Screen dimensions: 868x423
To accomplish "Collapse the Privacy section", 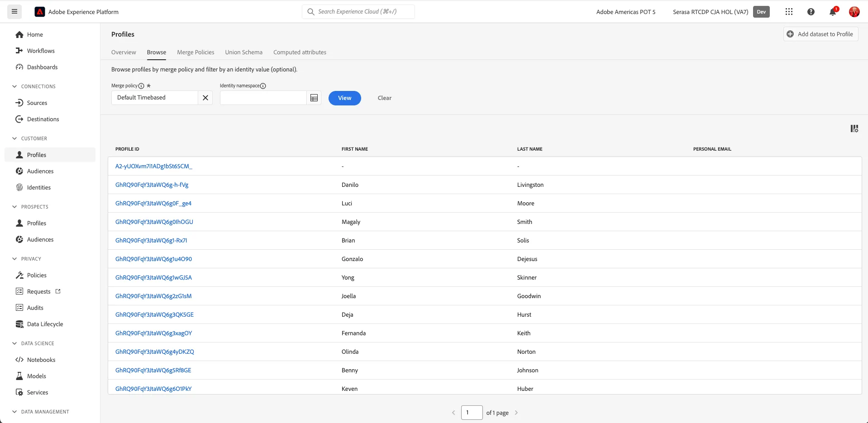I will (x=14, y=259).
